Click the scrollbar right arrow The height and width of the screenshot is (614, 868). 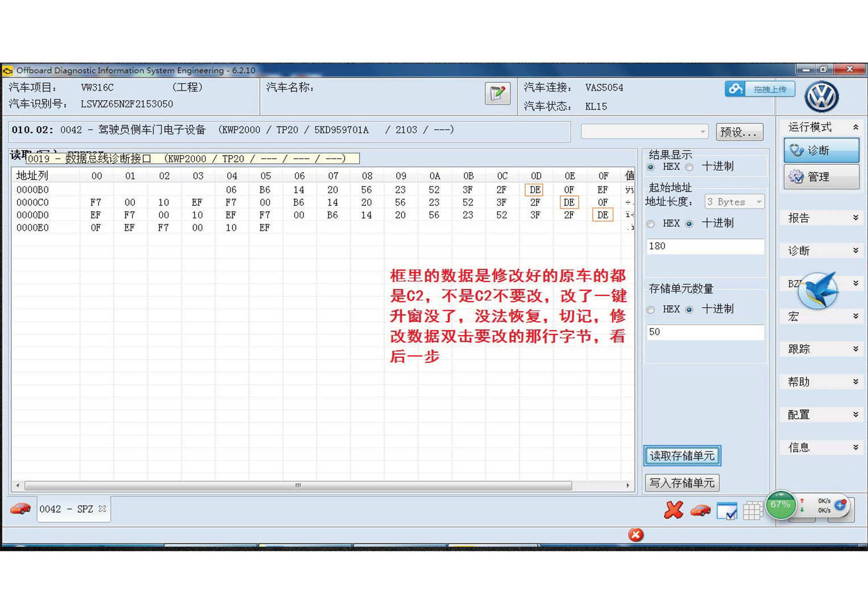628,486
